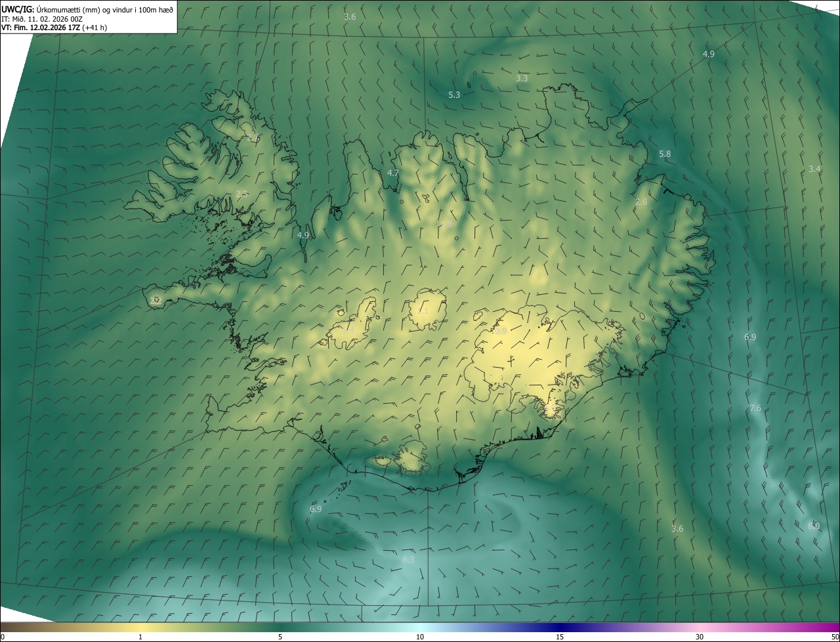Click the 5.8 value label on the map

(x=665, y=154)
